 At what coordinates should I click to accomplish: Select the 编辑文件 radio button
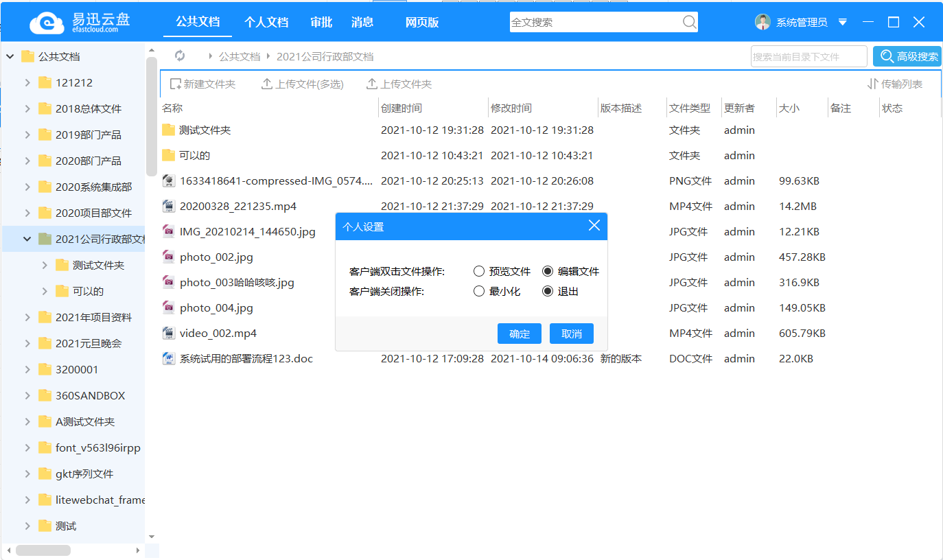pos(547,270)
